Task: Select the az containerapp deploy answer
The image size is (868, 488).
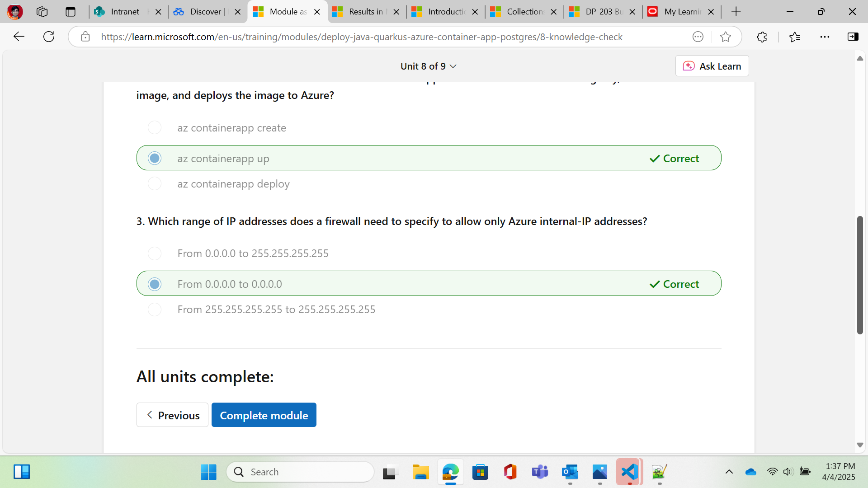Action: tap(154, 183)
